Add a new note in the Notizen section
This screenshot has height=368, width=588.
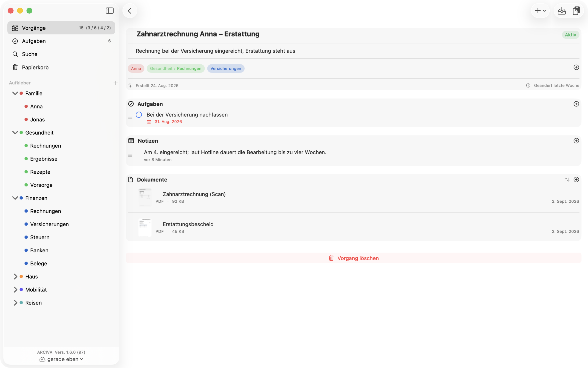[x=576, y=141]
